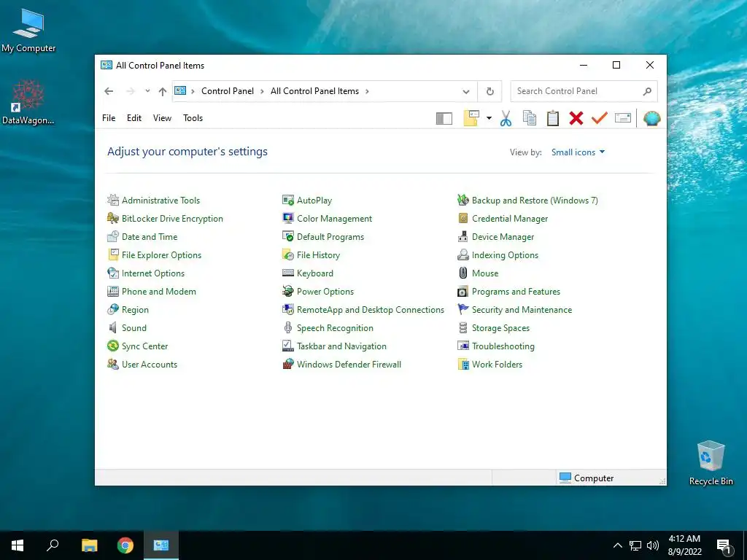The height and width of the screenshot is (560, 747).
Task: Click the Rename toolbar icon
Action: click(x=623, y=118)
